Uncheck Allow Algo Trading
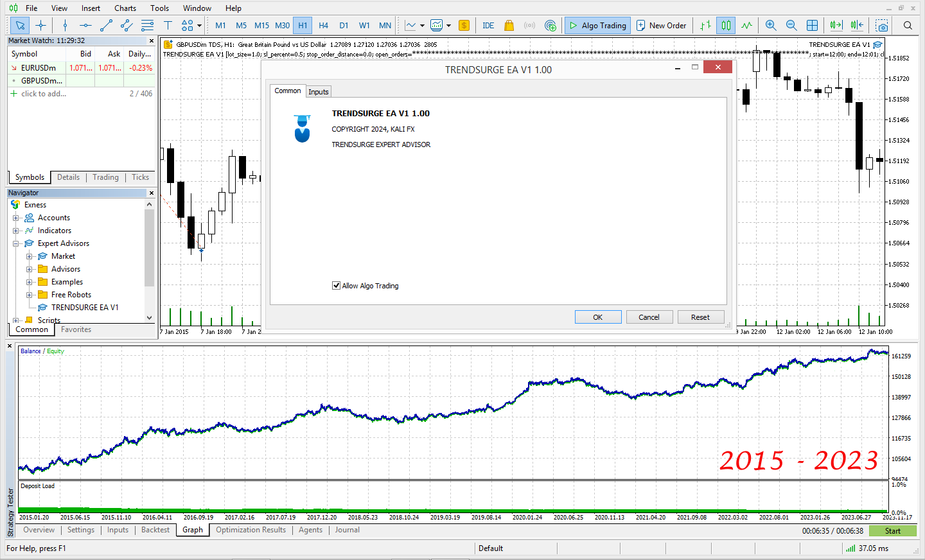Screen dimensions: 925x560 click(x=336, y=286)
